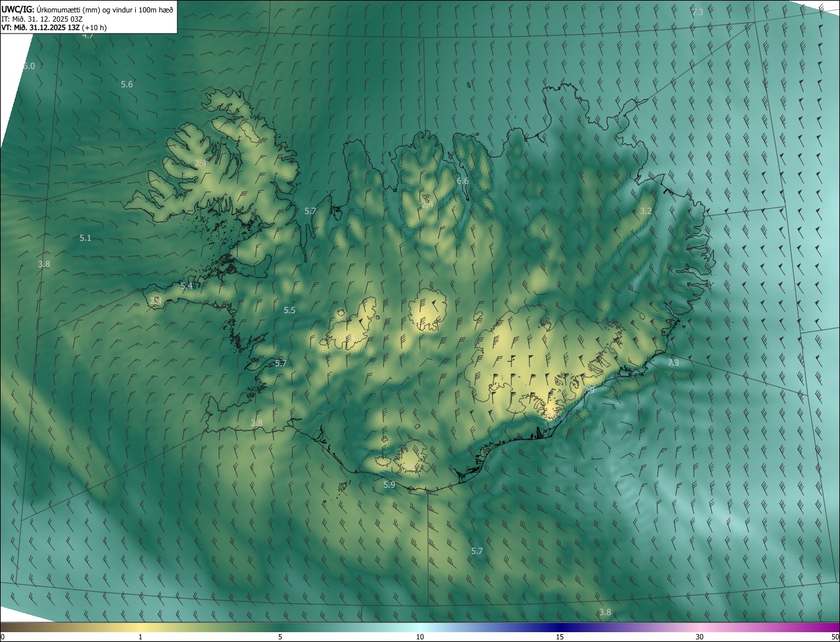
Task: Click the title 'Úrkomumætti (mm) og vindur í 100m hæð'
Action: coord(105,9)
